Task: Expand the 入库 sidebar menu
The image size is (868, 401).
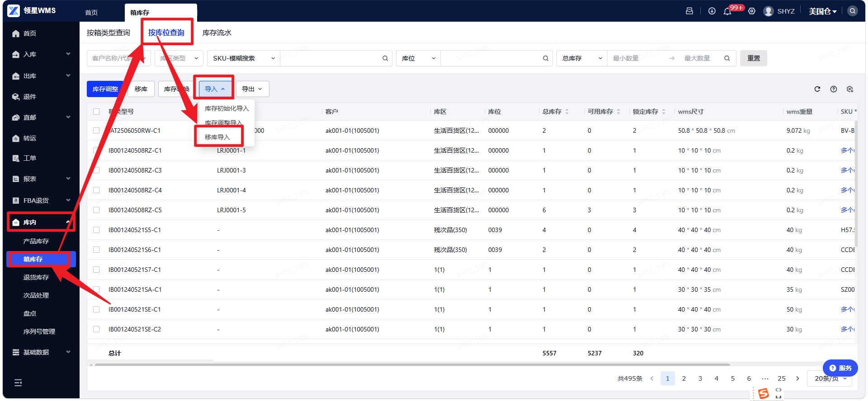Action: [x=41, y=54]
